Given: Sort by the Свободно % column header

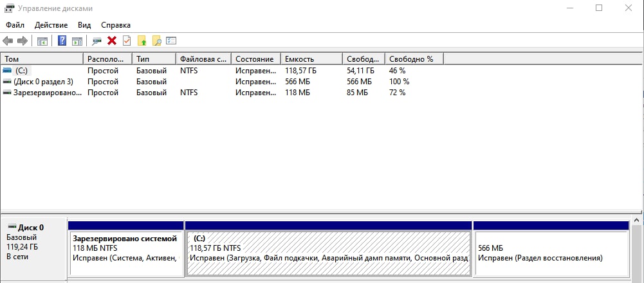Looking at the screenshot, I should click(x=415, y=59).
